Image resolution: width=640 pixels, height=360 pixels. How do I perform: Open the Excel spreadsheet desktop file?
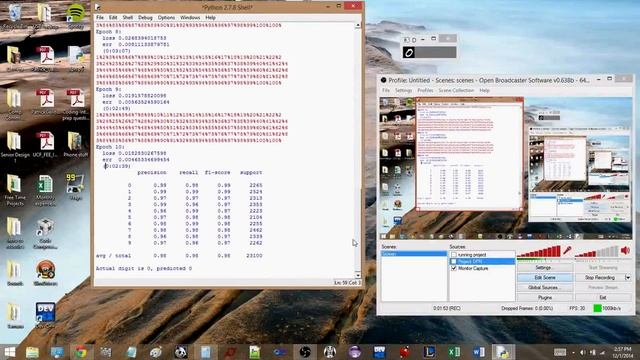(x=45, y=189)
